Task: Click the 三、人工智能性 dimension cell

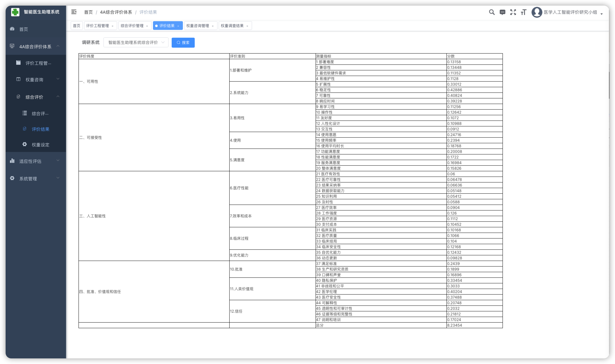Action: click(154, 216)
